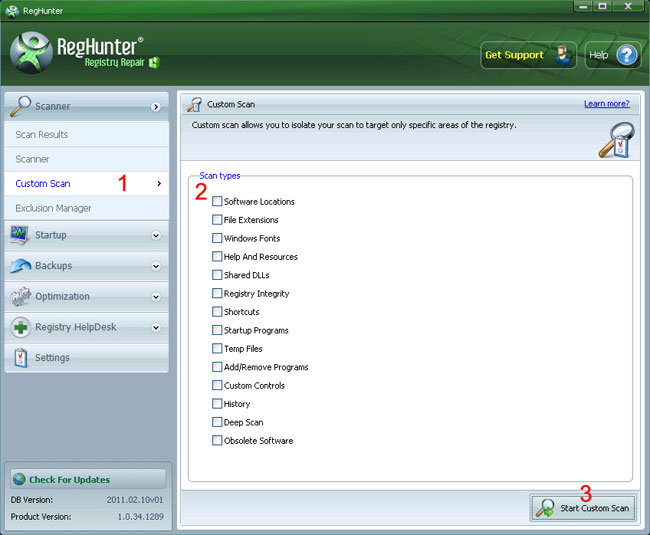
Task: Expand the Registry HelpDesk section chevron
Action: [x=156, y=327]
